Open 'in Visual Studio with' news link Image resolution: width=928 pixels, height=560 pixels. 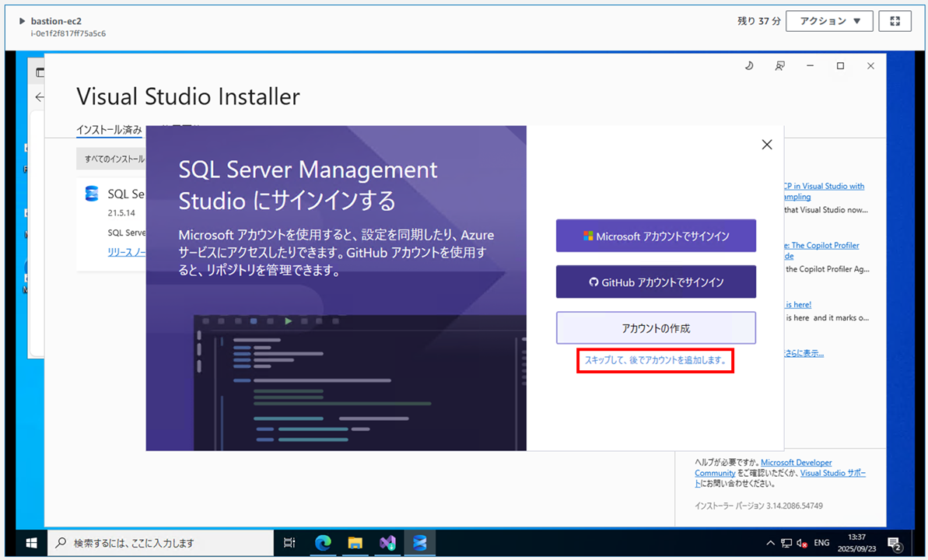tap(824, 191)
